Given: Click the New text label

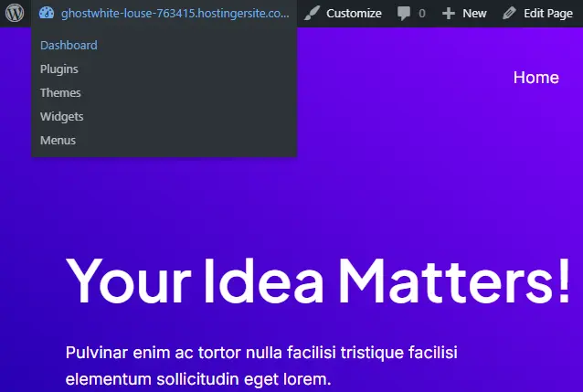Looking at the screenshot, I should 474,14.
